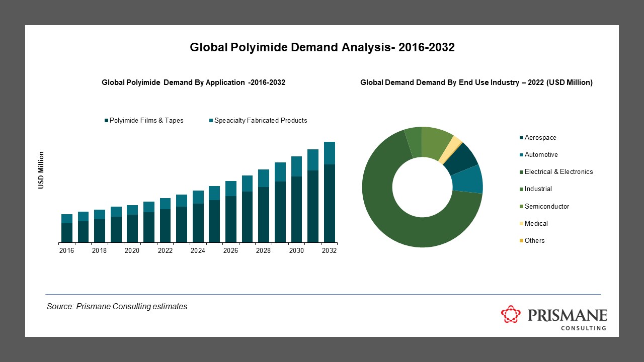Select the Speacialty Fabricated Products legend marker
Screen dimensions: 644x362
click(212, 120)
